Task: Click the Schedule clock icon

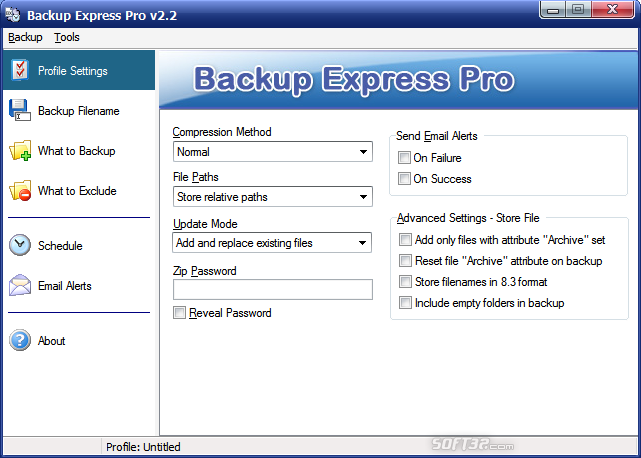Action: (20, 245)
